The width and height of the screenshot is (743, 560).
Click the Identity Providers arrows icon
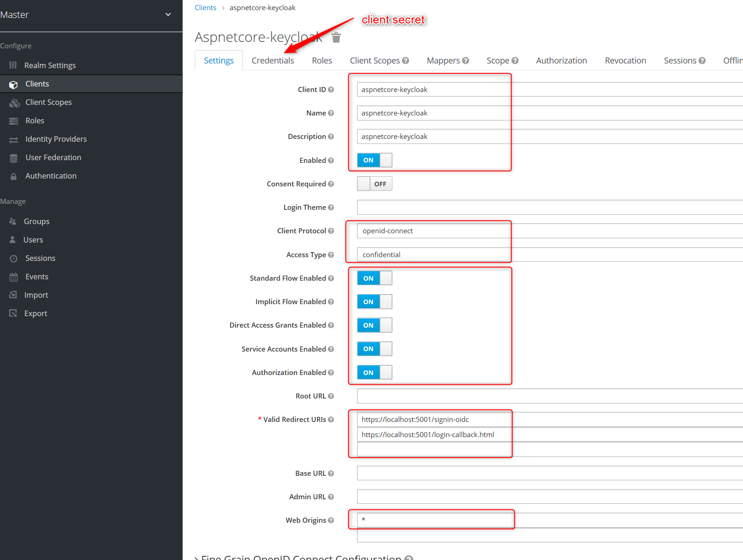click(x=14, y=139)
